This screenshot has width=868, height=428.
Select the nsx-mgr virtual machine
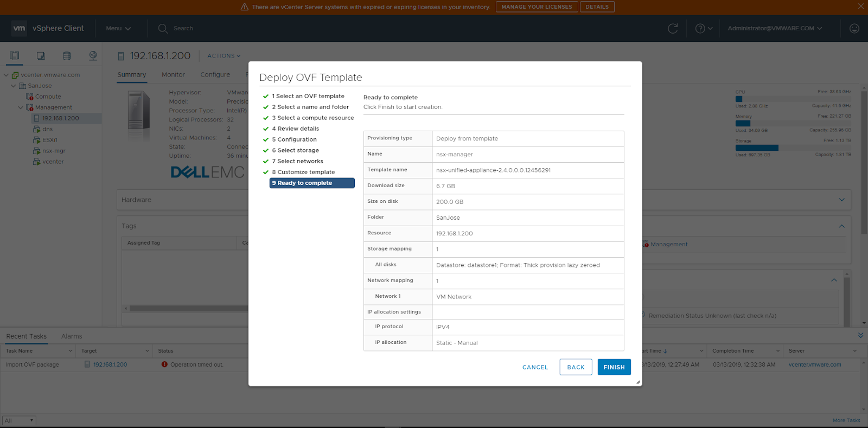point(53,151)
